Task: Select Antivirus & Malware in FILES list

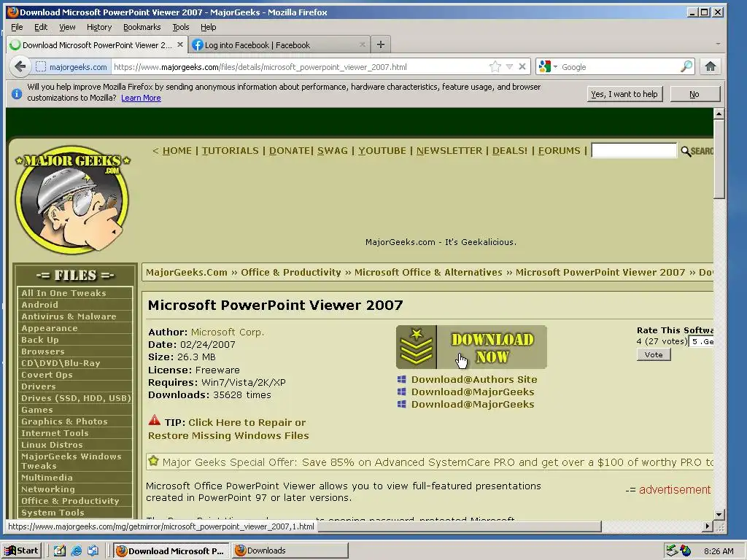Action: 75,316
